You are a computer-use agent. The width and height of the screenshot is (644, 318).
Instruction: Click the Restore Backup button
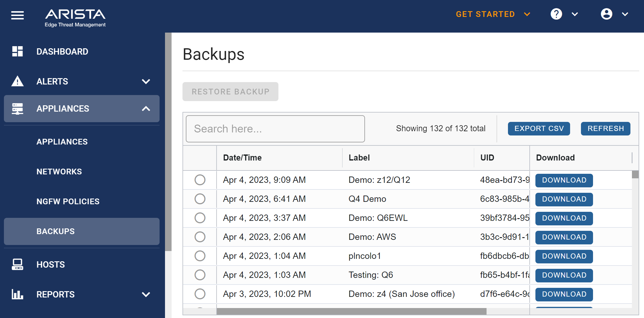230,92
